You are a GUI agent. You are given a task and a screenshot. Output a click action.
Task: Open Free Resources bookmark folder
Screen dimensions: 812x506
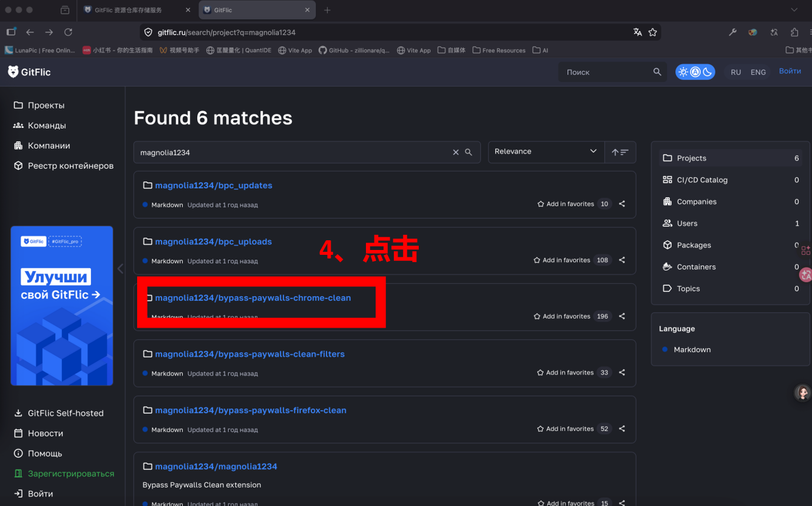click(x=499, y=50)
